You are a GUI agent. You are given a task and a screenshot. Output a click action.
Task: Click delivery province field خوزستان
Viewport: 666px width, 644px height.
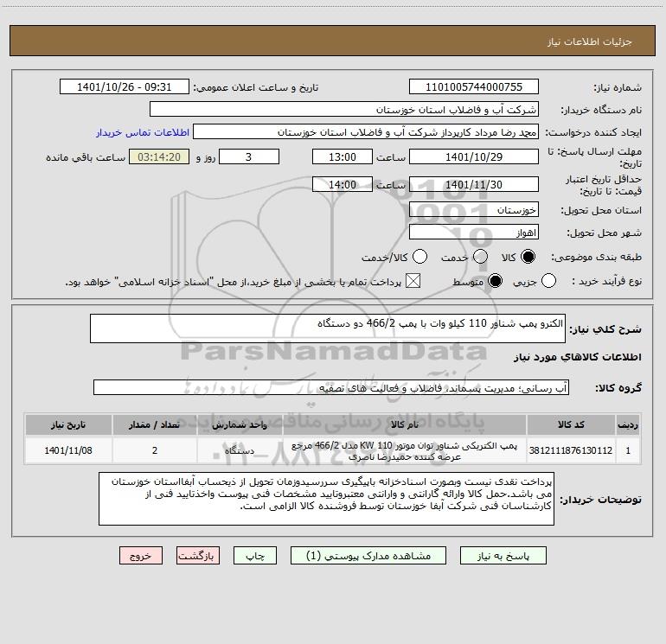pos(474,210)
